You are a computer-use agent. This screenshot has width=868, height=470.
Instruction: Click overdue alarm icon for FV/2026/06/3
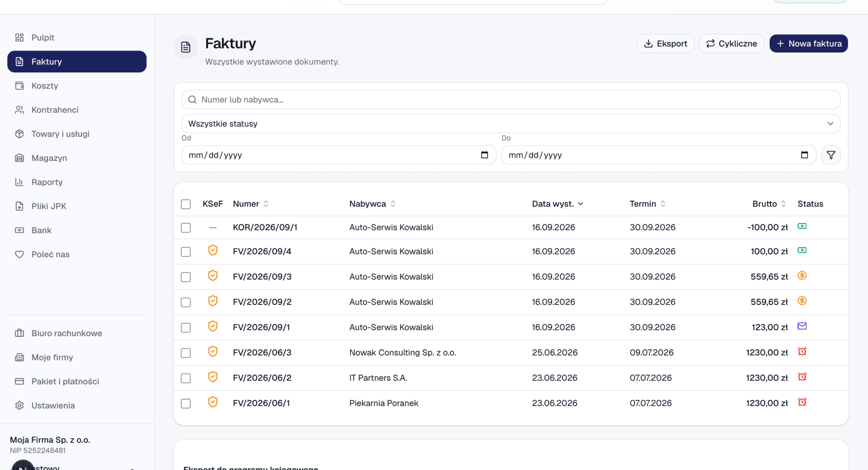coord(802,351)
